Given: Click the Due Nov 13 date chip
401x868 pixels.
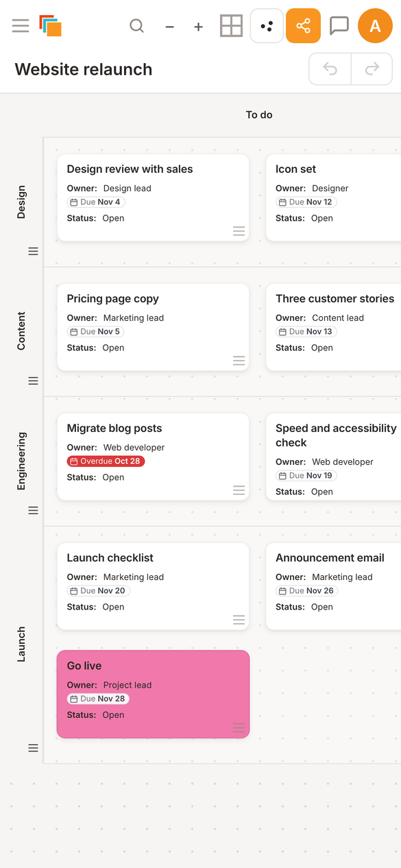Looking at the screenshot, I should (306, 332).
